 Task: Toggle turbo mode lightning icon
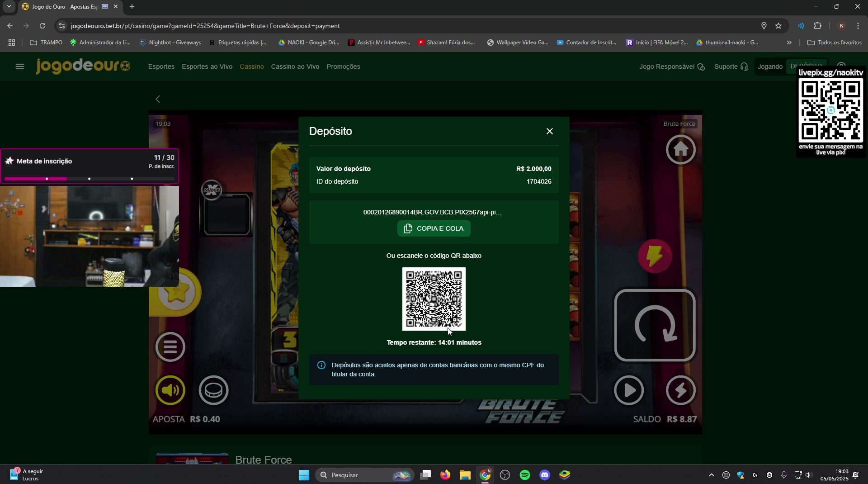pyautogui.click(x=680, y=390)
